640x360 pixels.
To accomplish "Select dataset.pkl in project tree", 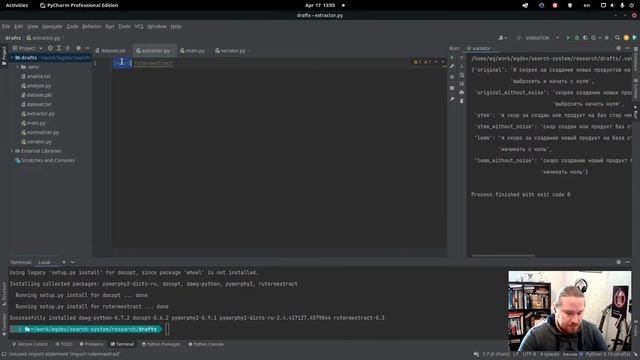I will pyautogui.click(x=36, y=95).
